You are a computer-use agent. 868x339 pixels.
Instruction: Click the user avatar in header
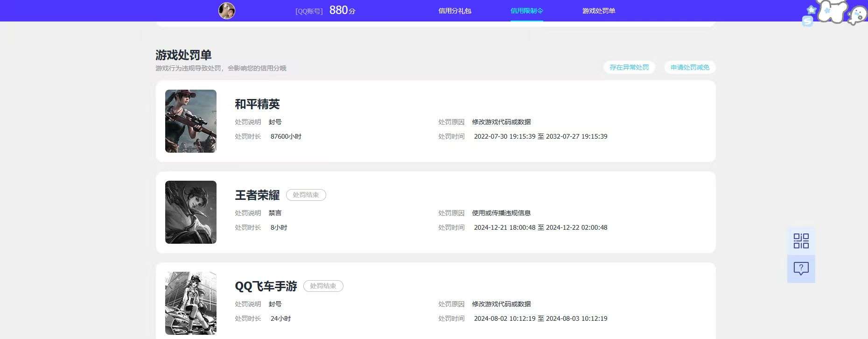[227, 10]
